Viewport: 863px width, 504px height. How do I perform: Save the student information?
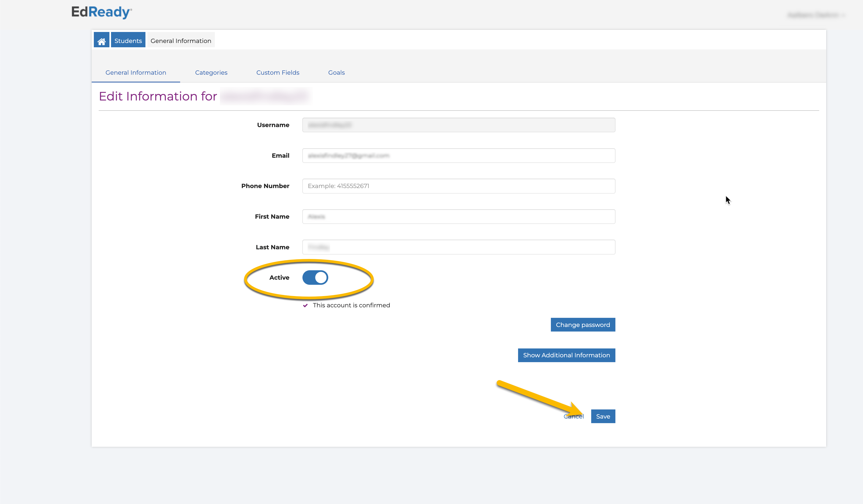(x=603, y=416)
